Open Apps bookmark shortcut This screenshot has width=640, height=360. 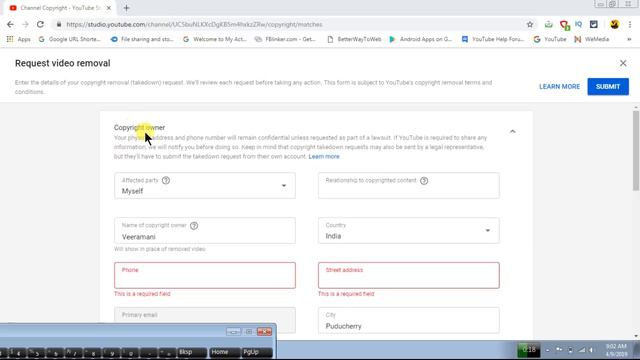point(19,39)
